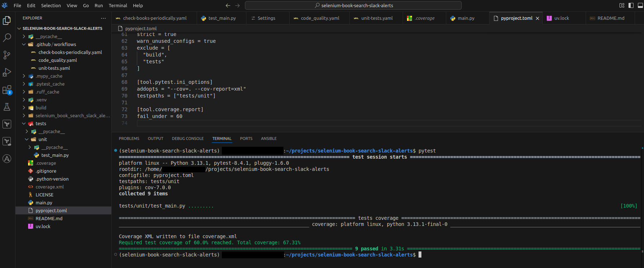
Task: Open uv.lock in the explorer tree
Action: pos(43,227)
